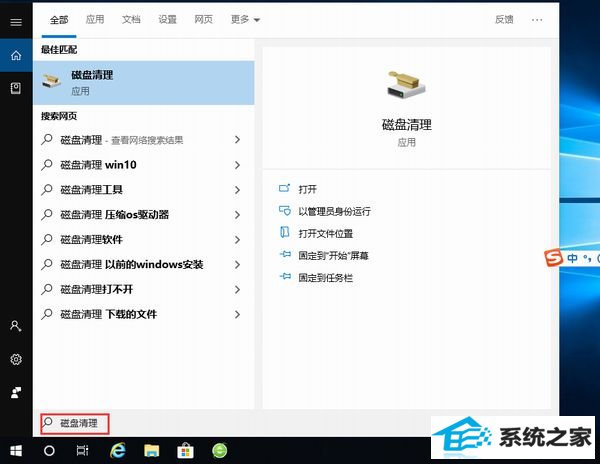Click the open file location icon

click(x=284, y=232)
